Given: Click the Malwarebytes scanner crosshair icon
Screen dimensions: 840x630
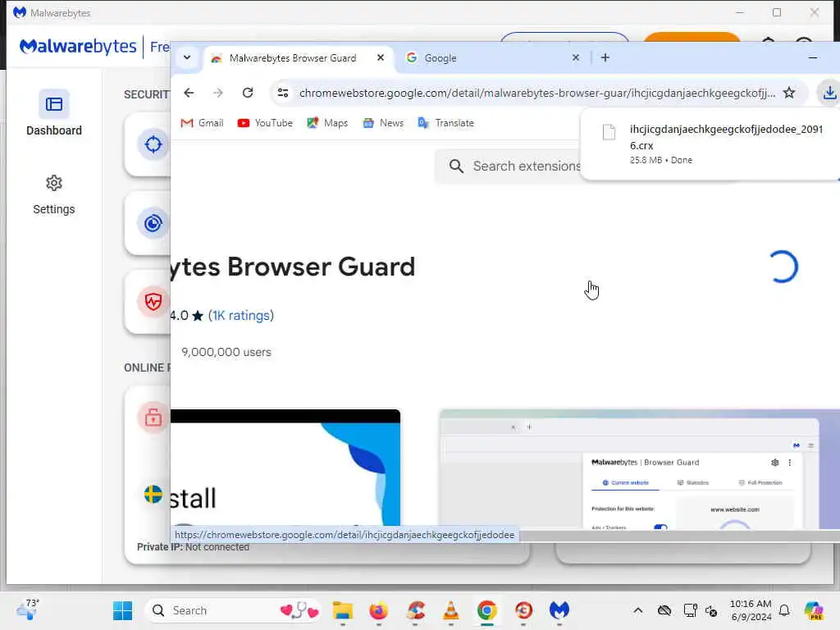Looking at the screenshot, I should pos(153,144).
